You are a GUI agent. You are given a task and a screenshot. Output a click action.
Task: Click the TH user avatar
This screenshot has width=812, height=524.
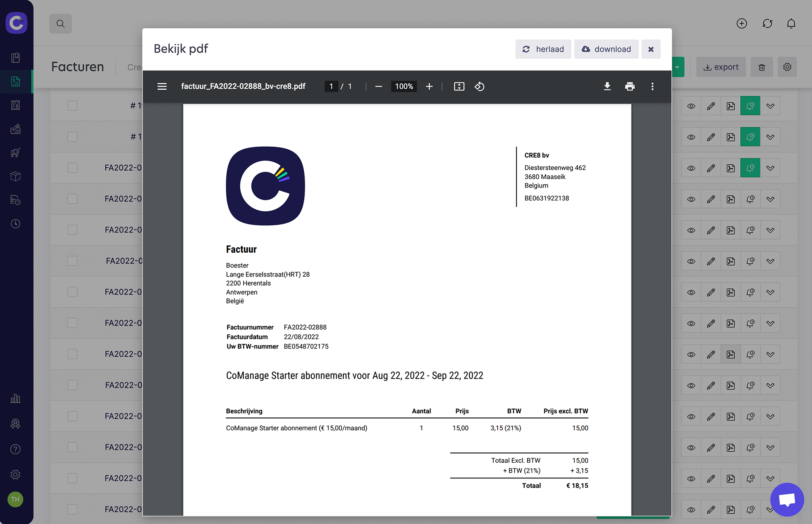[16, 499]
